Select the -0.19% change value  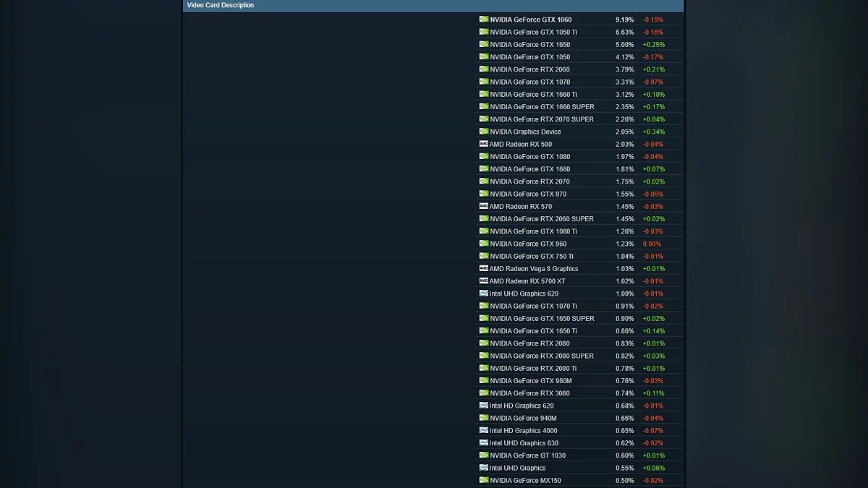coord(653,20)
